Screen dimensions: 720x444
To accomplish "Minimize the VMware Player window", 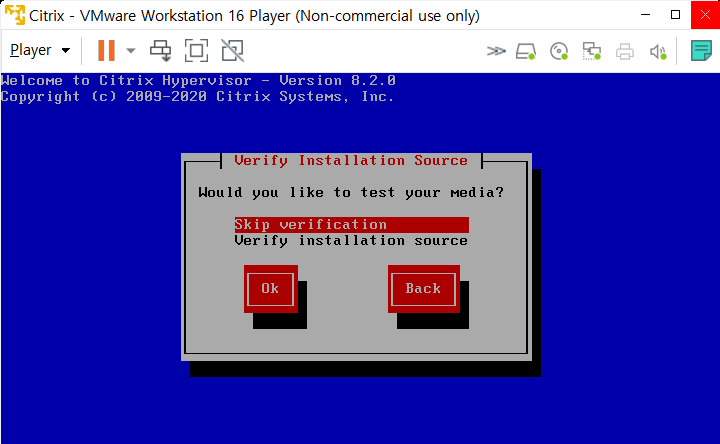I will point(645,15).
